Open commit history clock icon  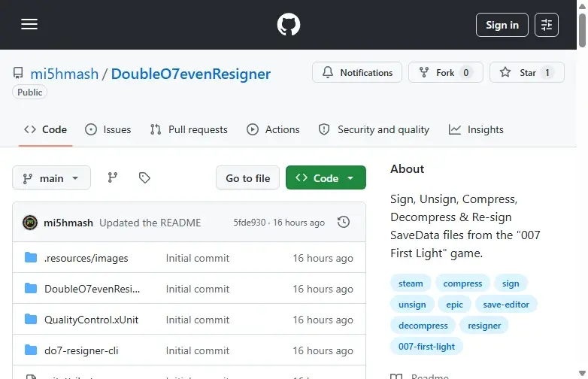coord(344,222)
